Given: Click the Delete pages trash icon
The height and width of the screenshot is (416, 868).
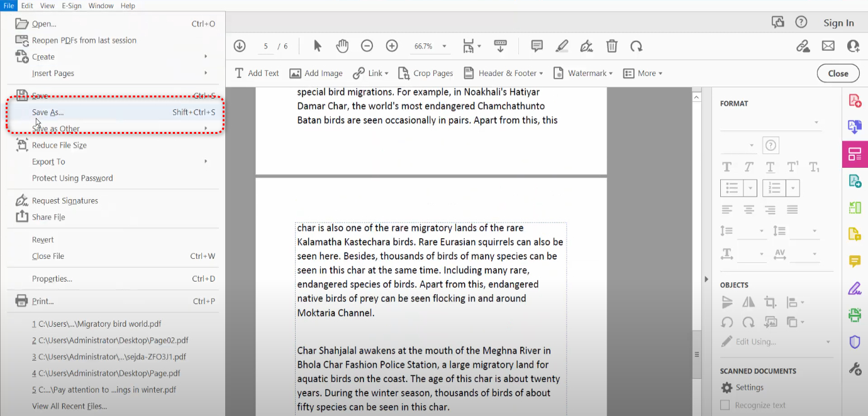Looking at the screenshot, I should pyautogui.click(x=611, y=45).
